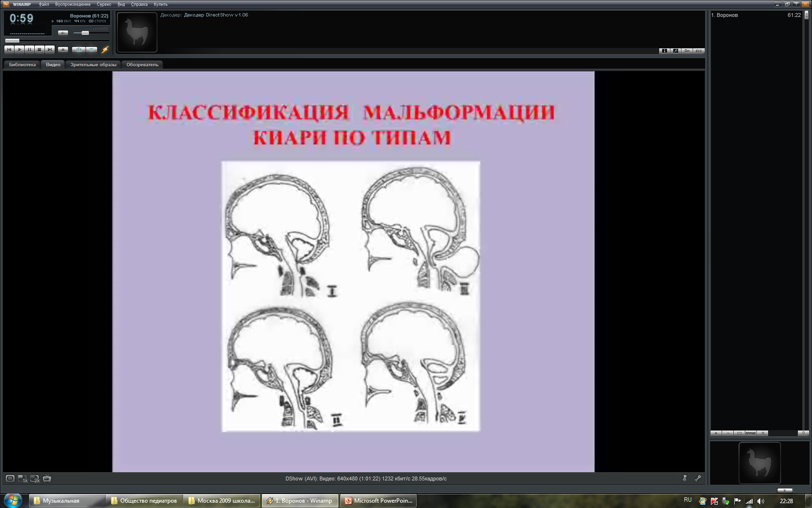The width and height of the screenshot is (812, 508).
Task: Toggle the playlist panel button
Action: (699, 51)
